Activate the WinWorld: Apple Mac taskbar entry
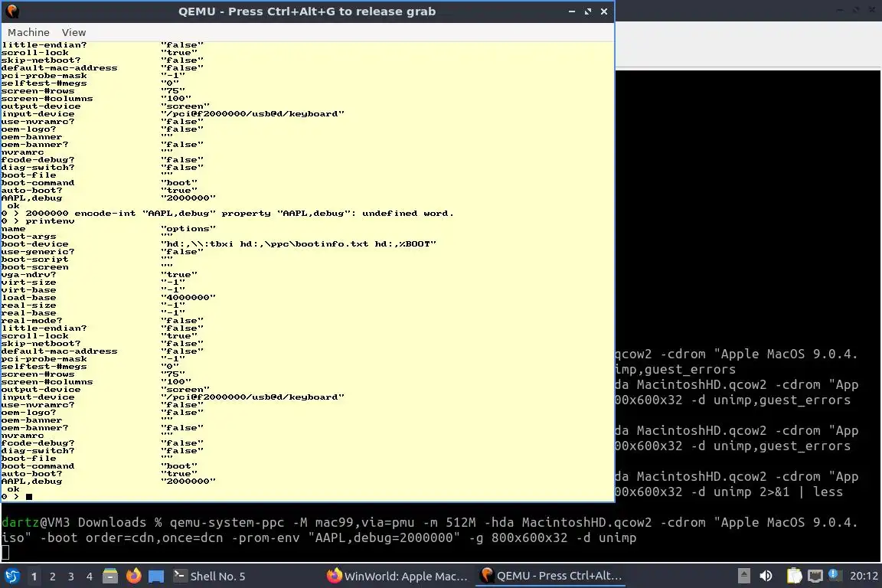The height and width of the screenshot is (588, 882). (x=397, y=577)
